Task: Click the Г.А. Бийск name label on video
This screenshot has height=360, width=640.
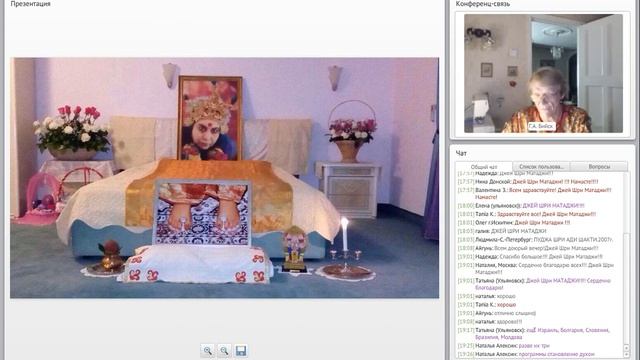Action: [x=541, y=126]
